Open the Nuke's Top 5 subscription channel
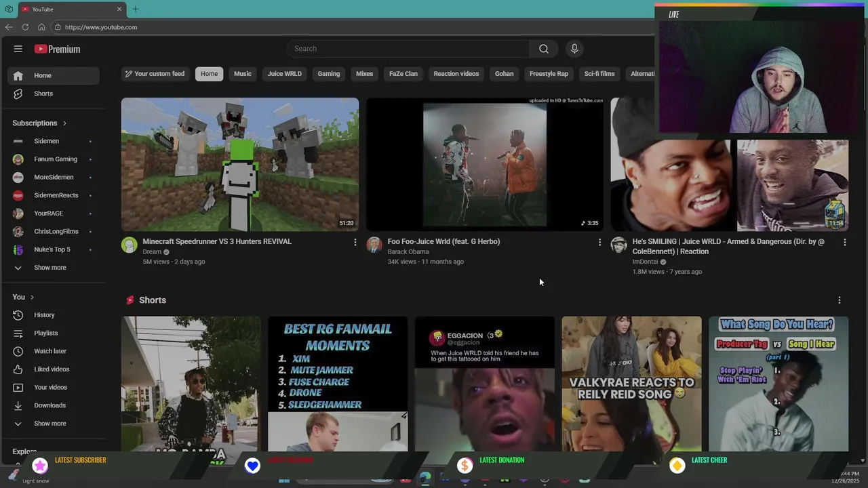The width and height of the screenshot is (868, 488). point(54,249)
